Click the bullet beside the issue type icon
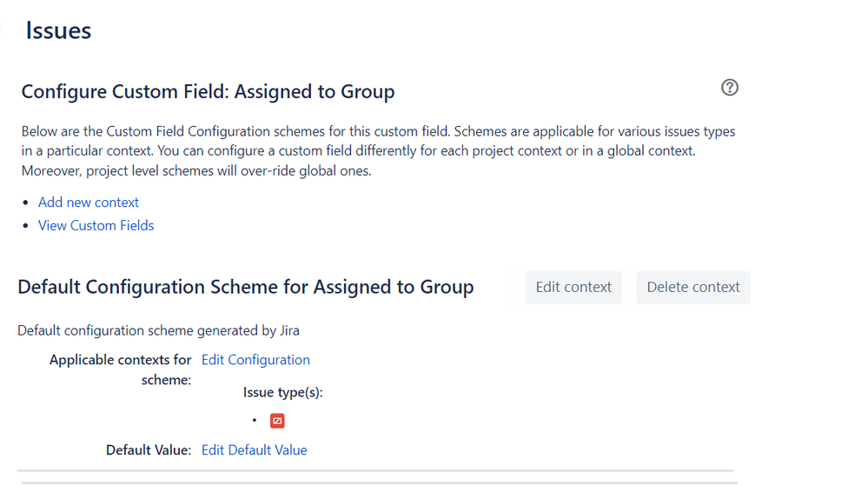 [254, 421]
